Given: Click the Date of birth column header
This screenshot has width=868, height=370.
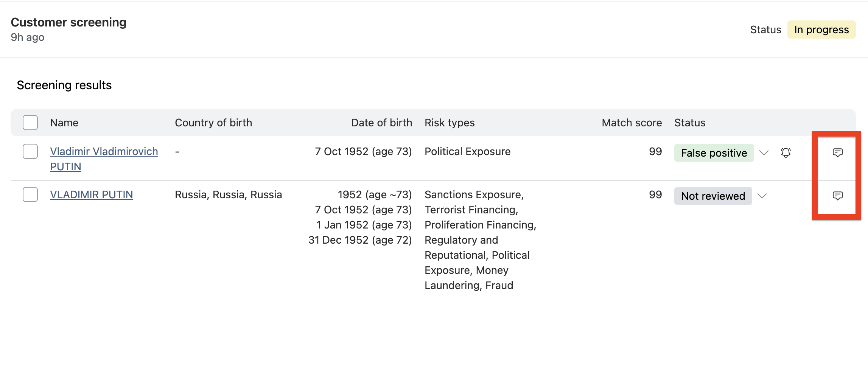Looking at the screenshot, I should tap(381, 122).
